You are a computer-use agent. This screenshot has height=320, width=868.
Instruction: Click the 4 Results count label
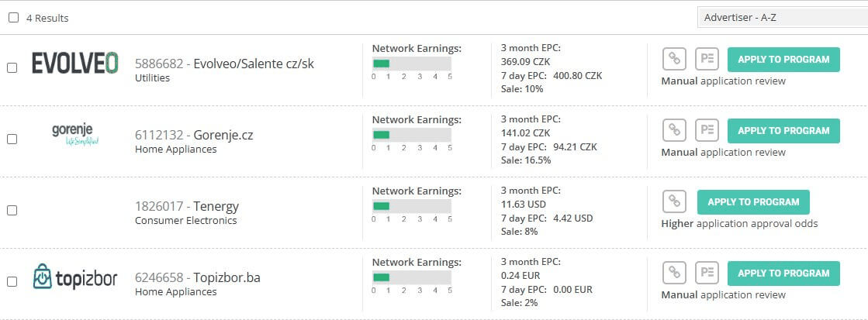[47, 19]
